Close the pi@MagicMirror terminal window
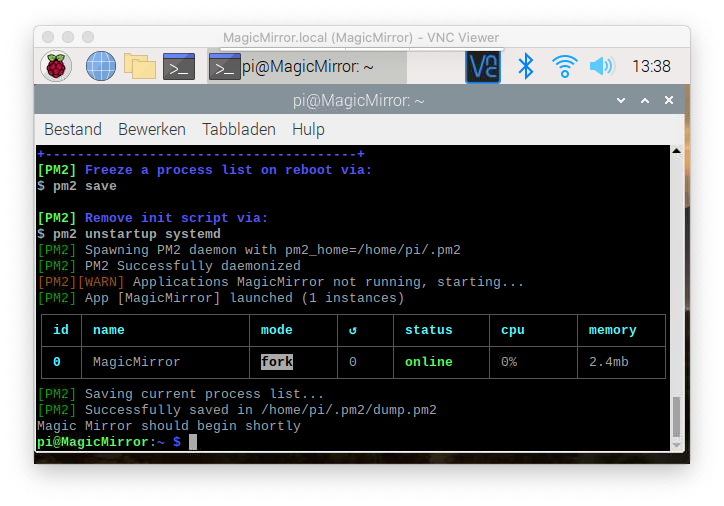This screenshot has width=724, height=506. click(x=669, y=100)
